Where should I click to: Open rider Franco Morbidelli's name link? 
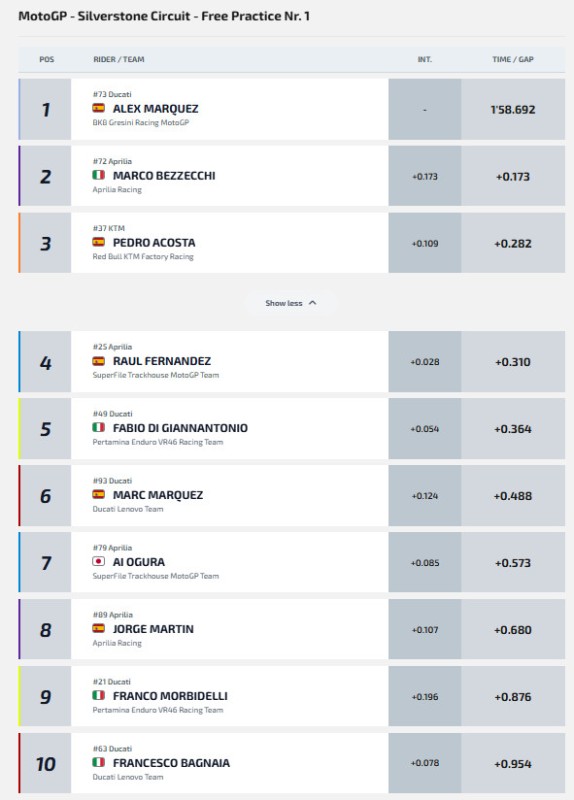(x=170, y=696)
